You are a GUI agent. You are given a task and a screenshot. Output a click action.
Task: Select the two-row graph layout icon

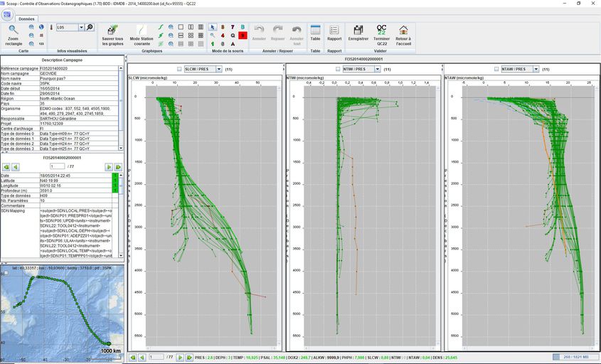click(x=181, y=36)
